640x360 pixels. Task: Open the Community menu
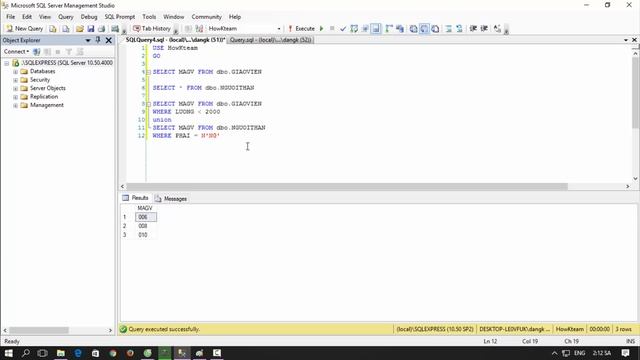click(207, 17)
